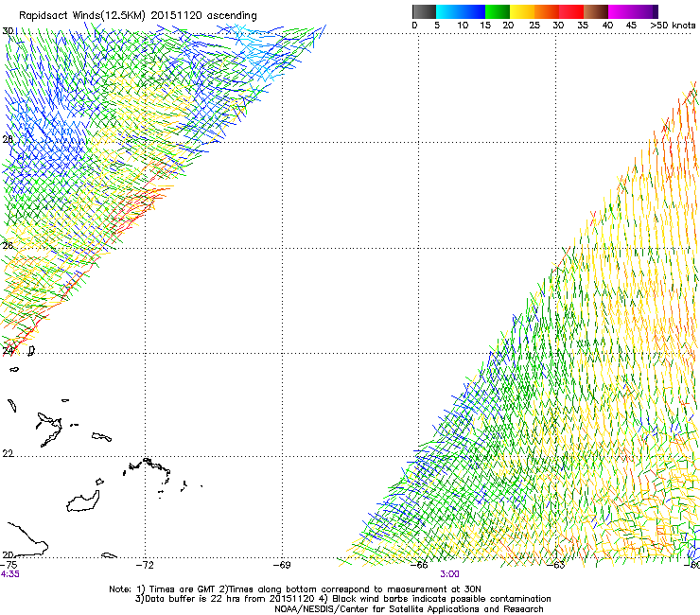
Task: Click the "Times are GMT" note line
Action: click(x=294, y=589)
